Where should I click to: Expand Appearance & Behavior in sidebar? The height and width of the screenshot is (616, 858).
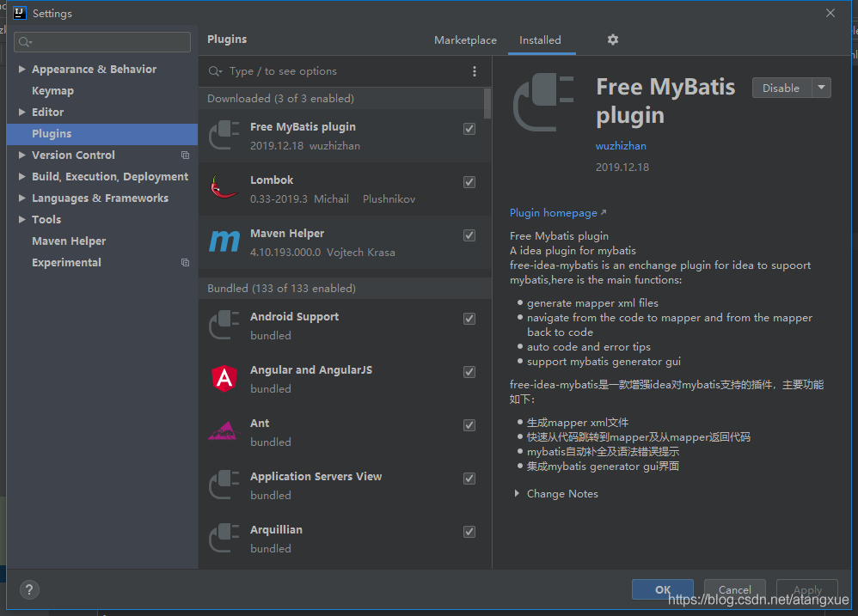coord(21,69)
